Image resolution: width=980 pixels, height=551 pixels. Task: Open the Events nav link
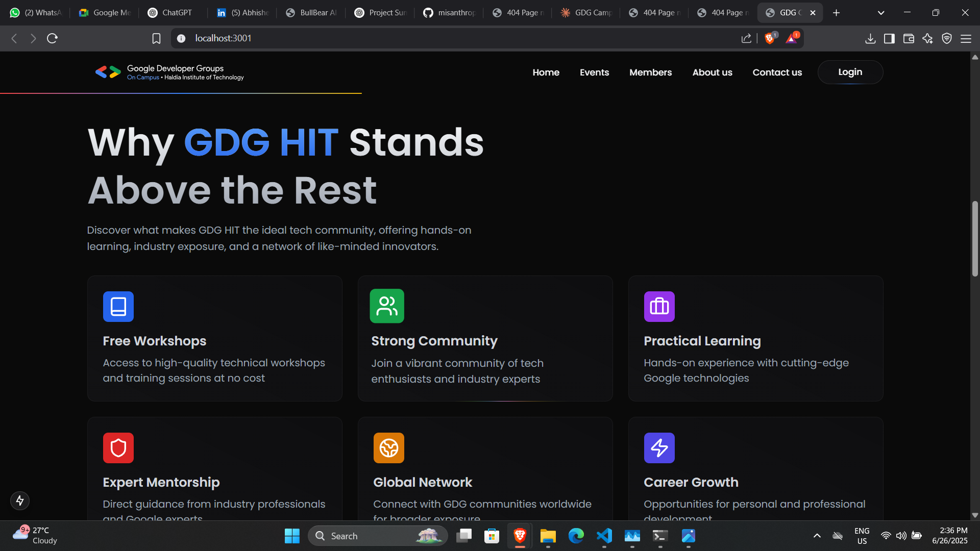tap(594, 72)
